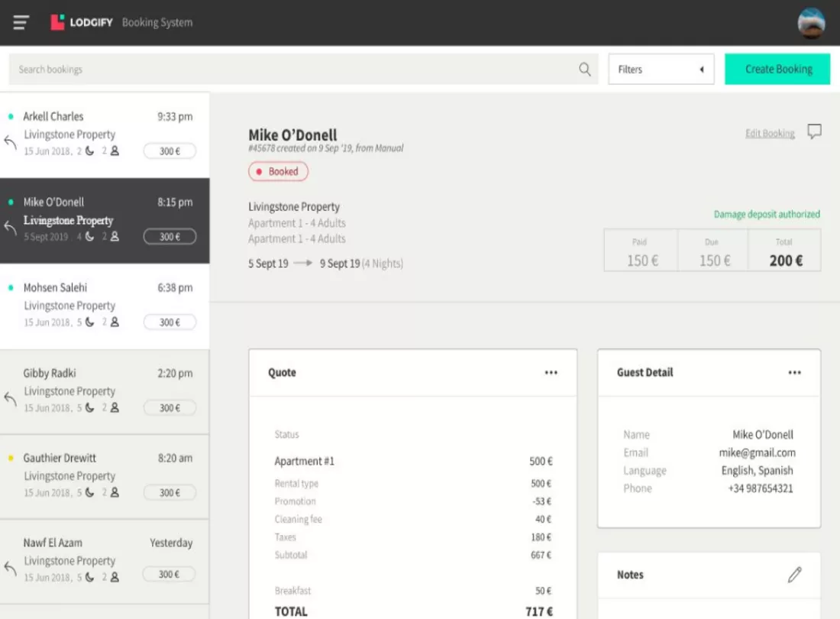Screen dimensions: 840x619
Task: Click 300 € price pill on Arkell Charles
Action: [x=170, y=151]
